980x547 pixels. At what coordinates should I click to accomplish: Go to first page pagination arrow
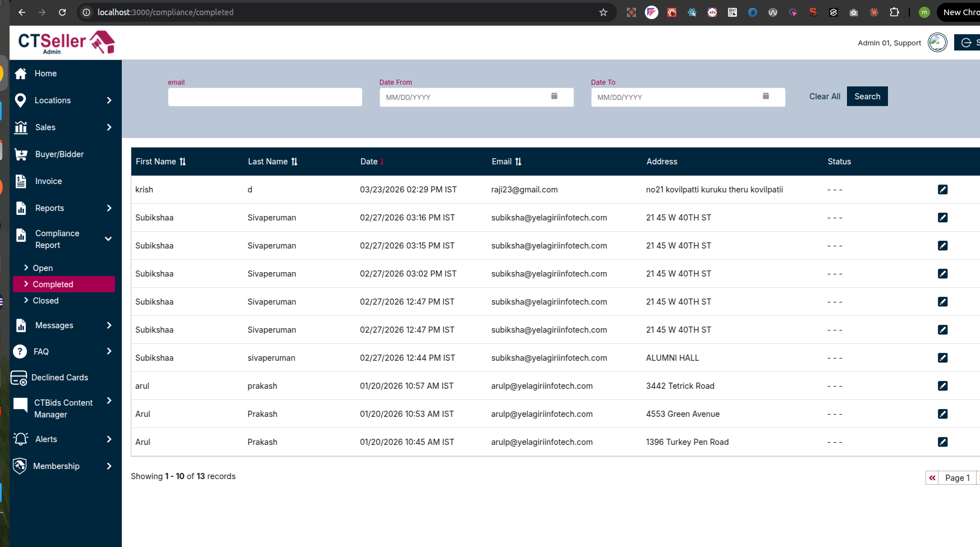[x=932, y=478]
